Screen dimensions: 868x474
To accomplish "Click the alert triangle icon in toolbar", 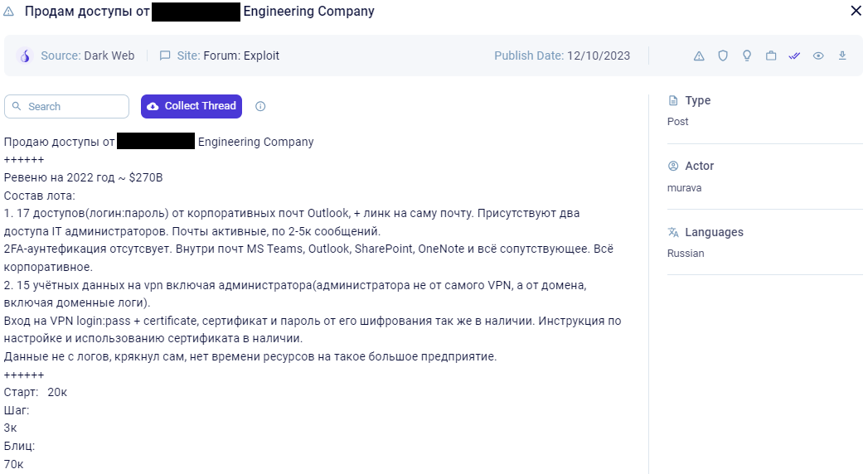I will 699,56.
